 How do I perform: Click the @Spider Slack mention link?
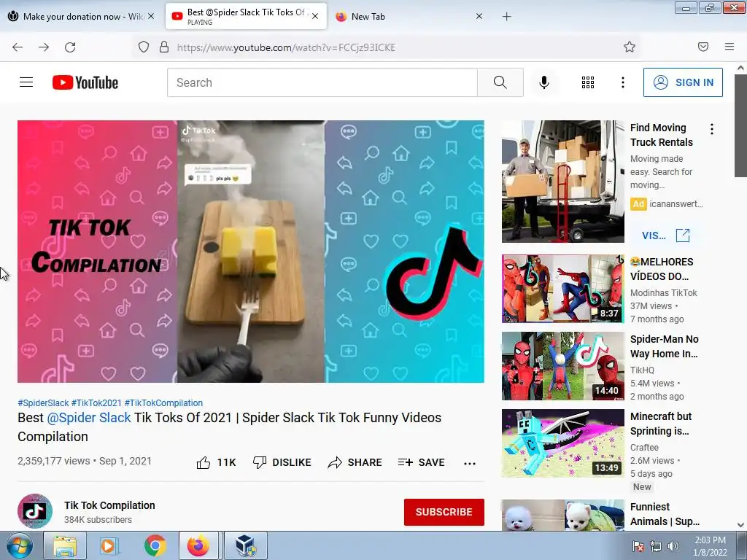[x=88, y=418]
